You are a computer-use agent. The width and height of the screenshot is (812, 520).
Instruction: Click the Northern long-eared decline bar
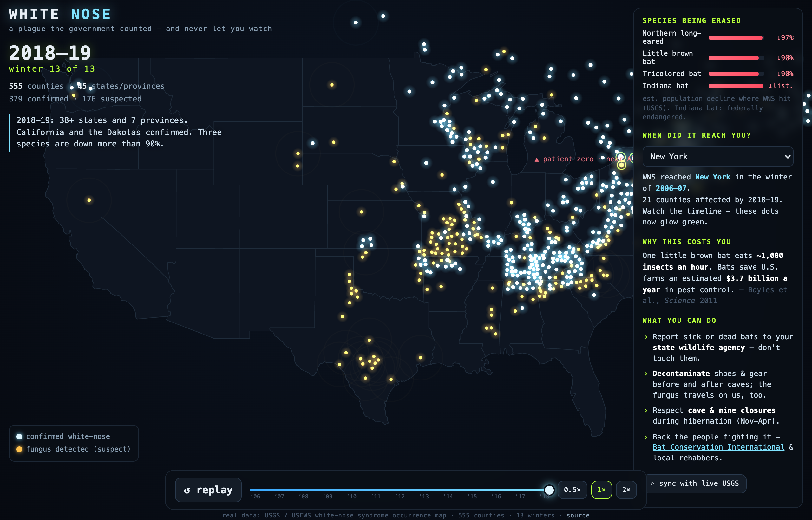pyautogui.click(x=736, y=37)
